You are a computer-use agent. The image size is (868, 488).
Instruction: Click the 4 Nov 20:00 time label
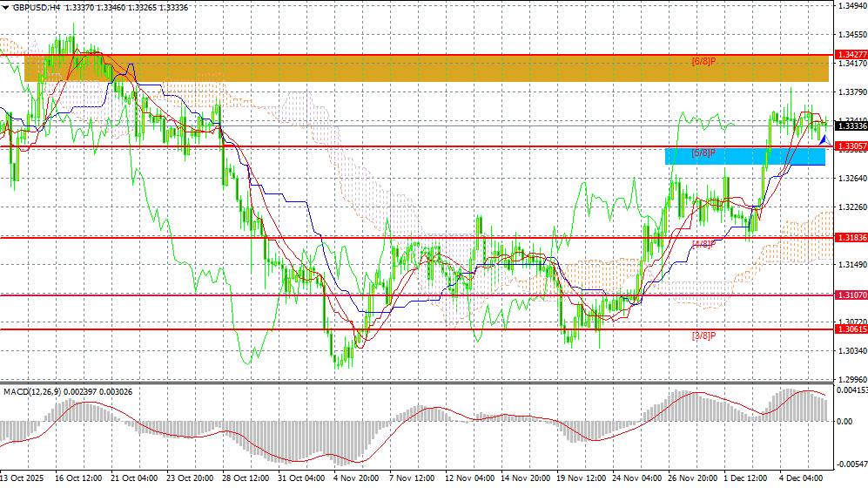click(356, 478)
